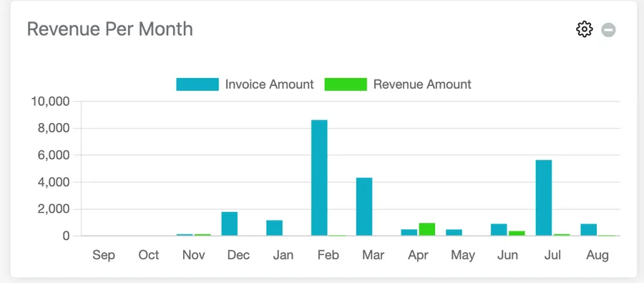The height and width of the screenshot is (283, 644).
Task: Click the Jun axis label
Action: click(x=507, y=255)
